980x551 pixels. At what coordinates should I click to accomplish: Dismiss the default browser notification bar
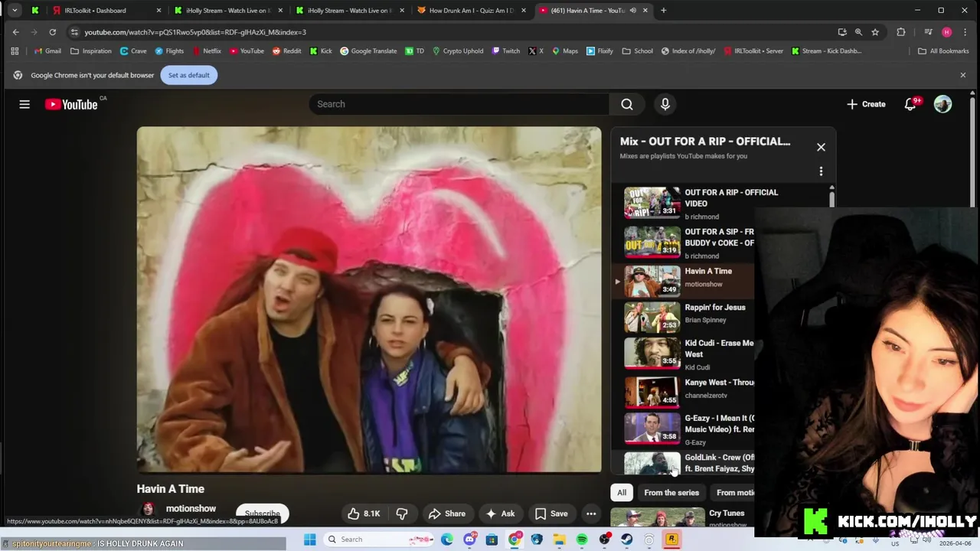tap(963, 75)
